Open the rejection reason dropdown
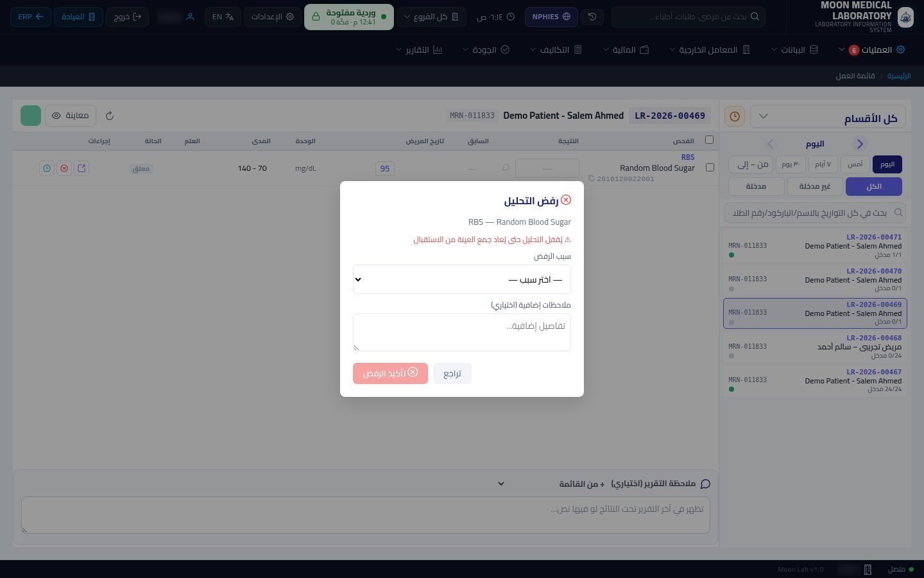The image size is (924, 578). pos(461,279)
